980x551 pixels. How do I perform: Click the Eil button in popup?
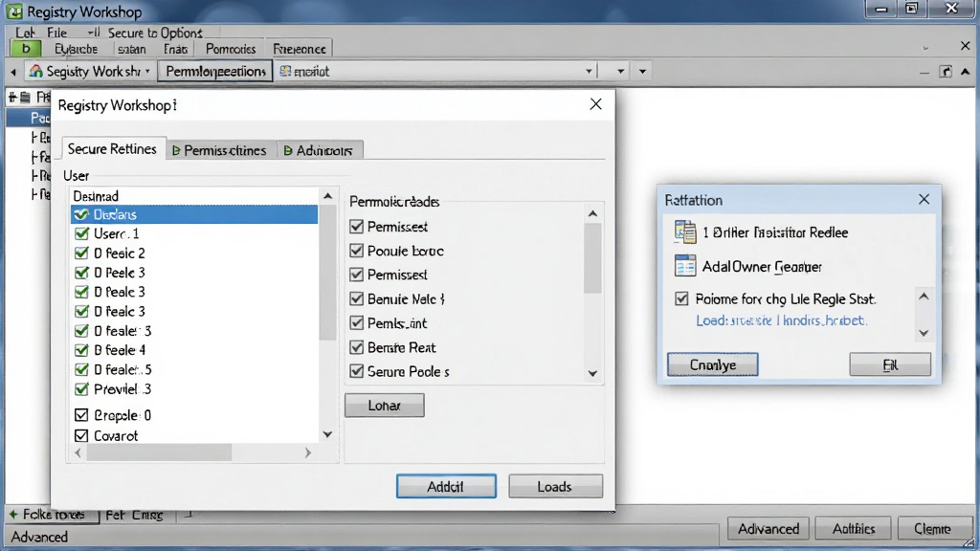pos(890,364)
